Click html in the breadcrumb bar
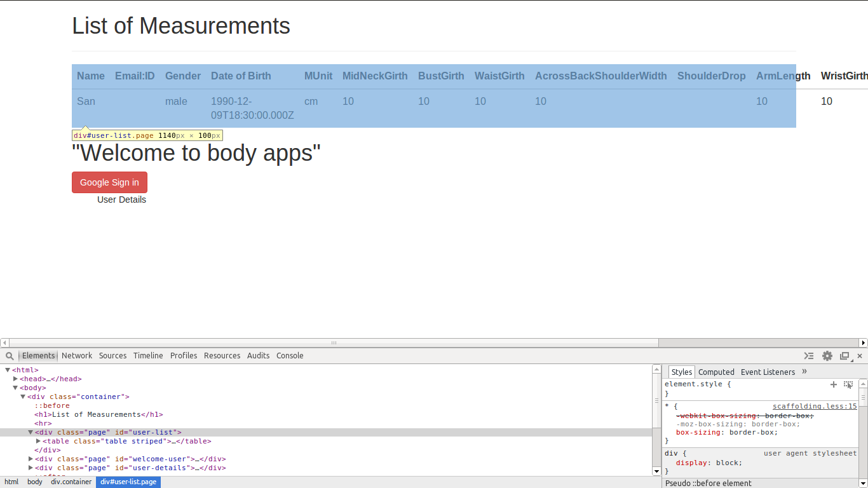Viewport: 868px width, 488px height. click(11, 482)
